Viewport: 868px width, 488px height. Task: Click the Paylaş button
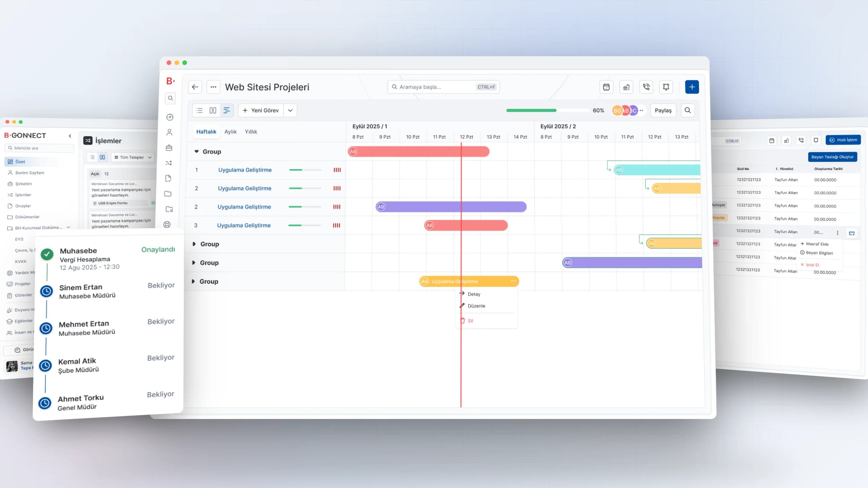tap(663, 110)
